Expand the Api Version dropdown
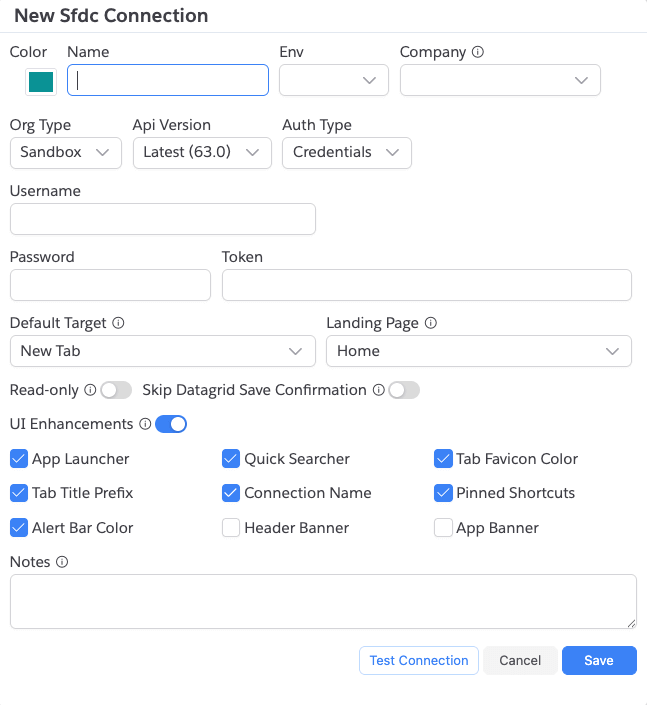 pos(201,152)
